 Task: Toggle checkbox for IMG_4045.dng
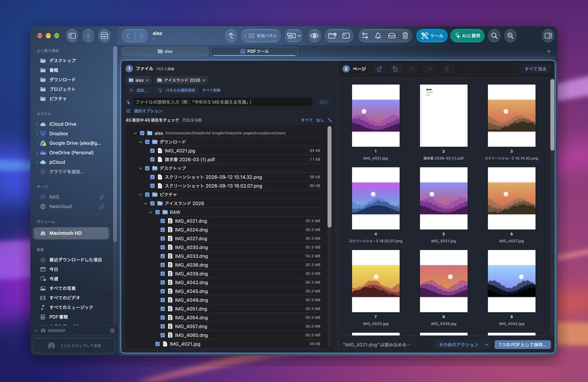pyautogui.click(x=163, y=291)
